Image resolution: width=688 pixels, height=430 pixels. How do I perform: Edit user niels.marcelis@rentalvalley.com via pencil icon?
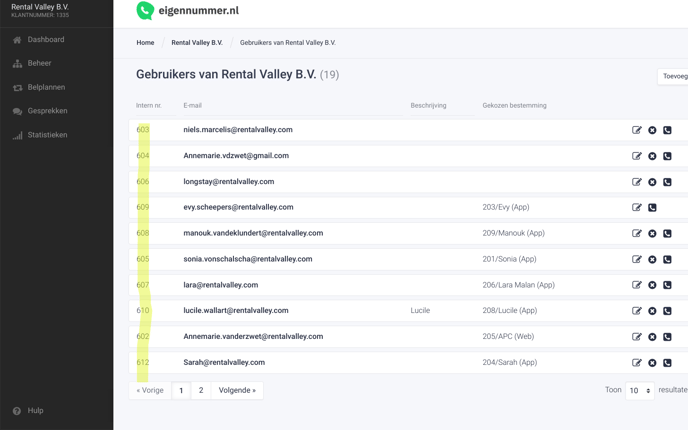(637, 130)
